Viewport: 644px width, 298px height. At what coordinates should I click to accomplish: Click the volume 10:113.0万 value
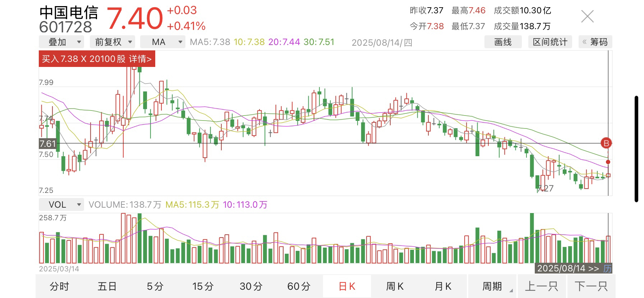[x=245, y=205]
